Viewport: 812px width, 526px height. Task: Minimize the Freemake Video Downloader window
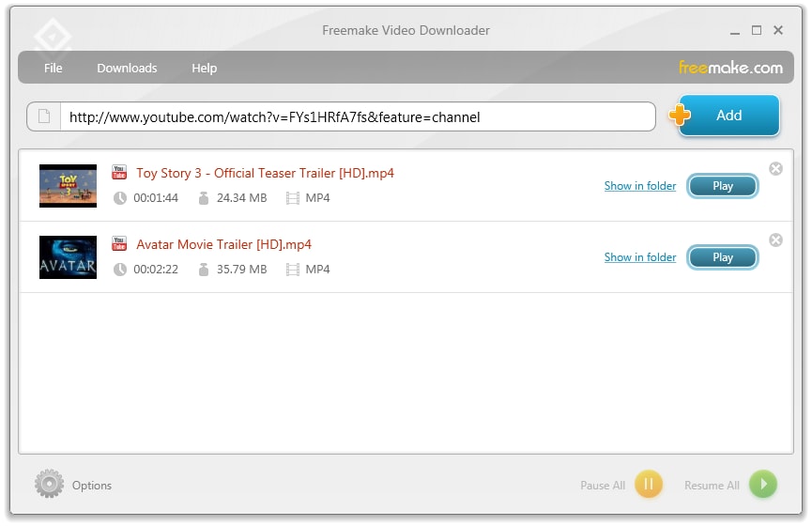pyautogui.click(x=734, y=31)
